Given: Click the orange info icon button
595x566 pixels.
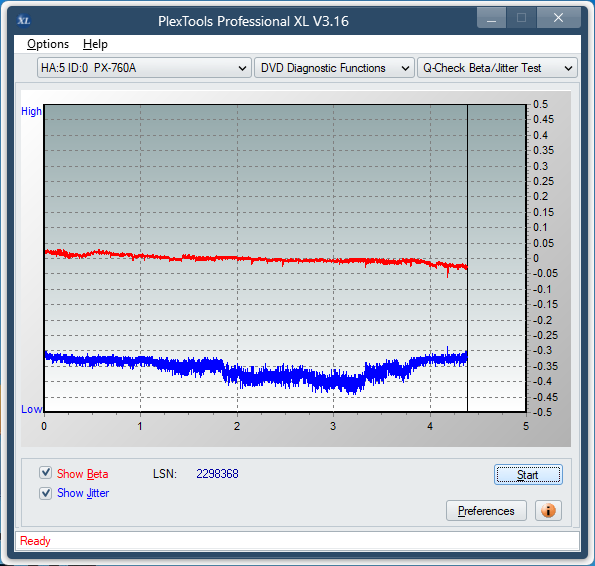Looking at the screenshot, I should point(548,511).
